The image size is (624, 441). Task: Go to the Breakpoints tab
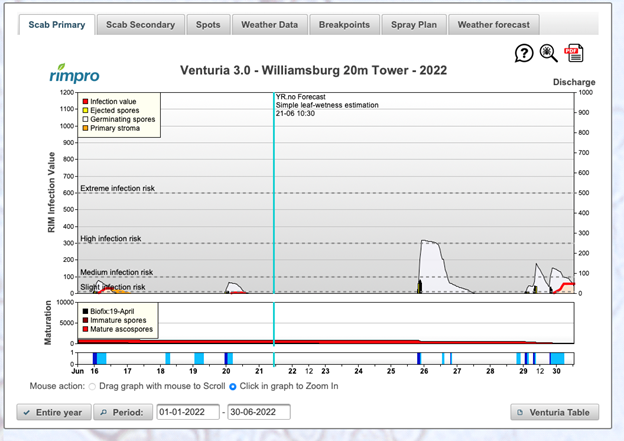pos(344,24)
